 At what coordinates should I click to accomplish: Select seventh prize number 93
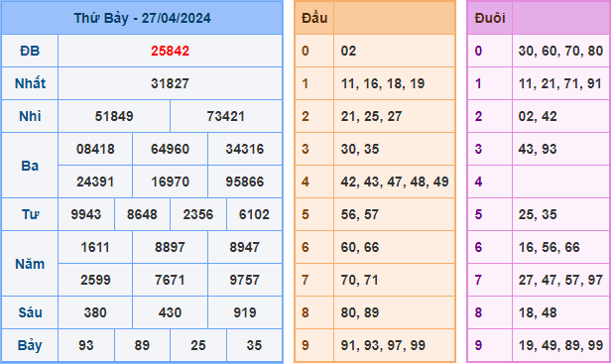[x=86, y=346]
